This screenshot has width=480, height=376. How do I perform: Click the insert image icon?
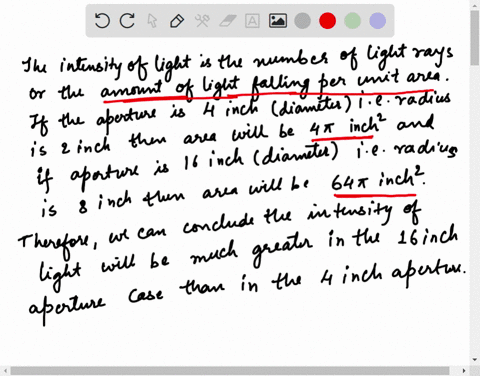coord(278,21)
